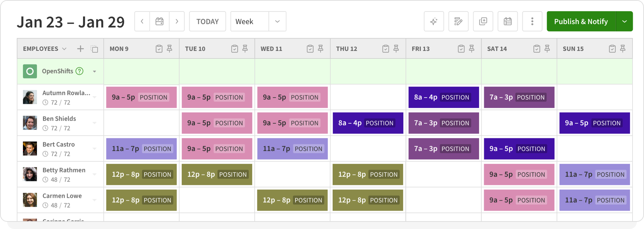Click the copy schedule icon in toolbar

tap(483, 21)
